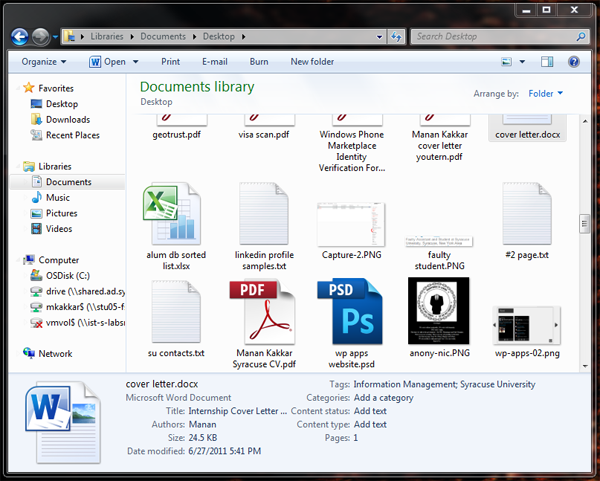Click Add text next to Content type
Viewport: 600px width, 481px height.
pos(370,424)
